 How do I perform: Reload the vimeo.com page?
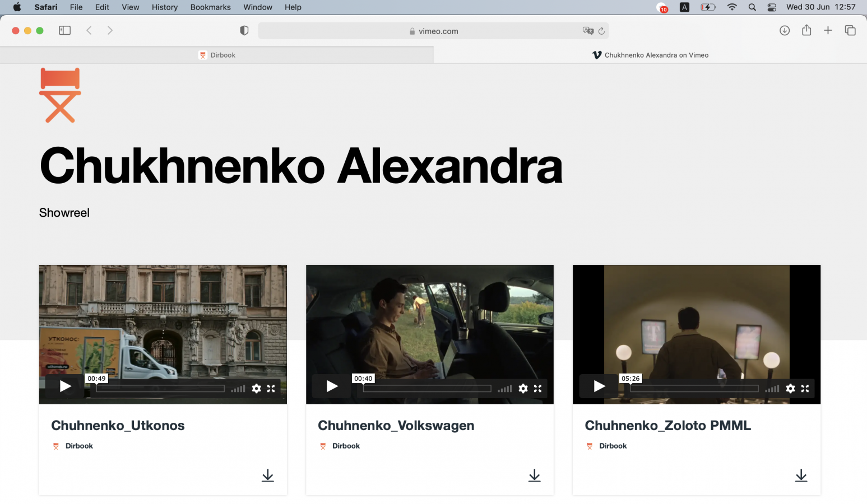(601, 31)
